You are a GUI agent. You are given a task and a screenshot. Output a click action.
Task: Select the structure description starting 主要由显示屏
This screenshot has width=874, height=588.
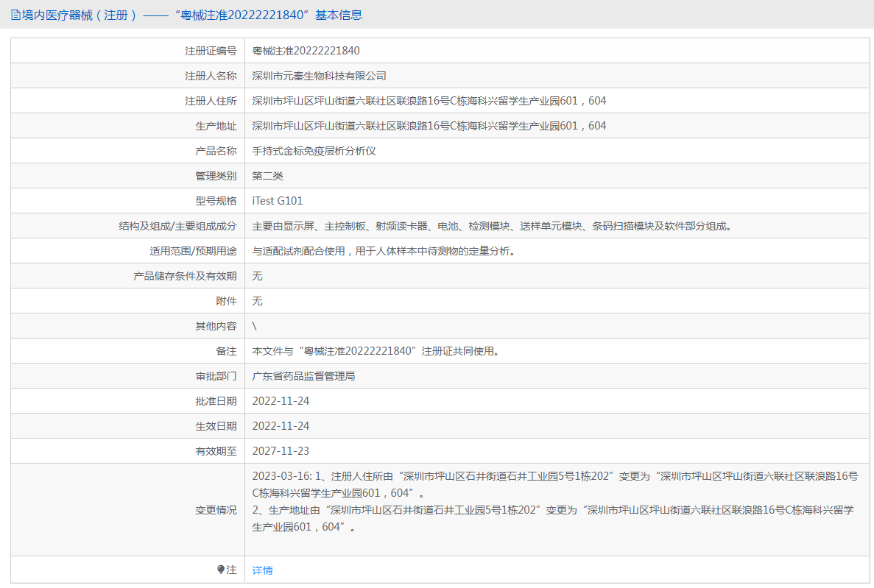[x=492, y=226]
